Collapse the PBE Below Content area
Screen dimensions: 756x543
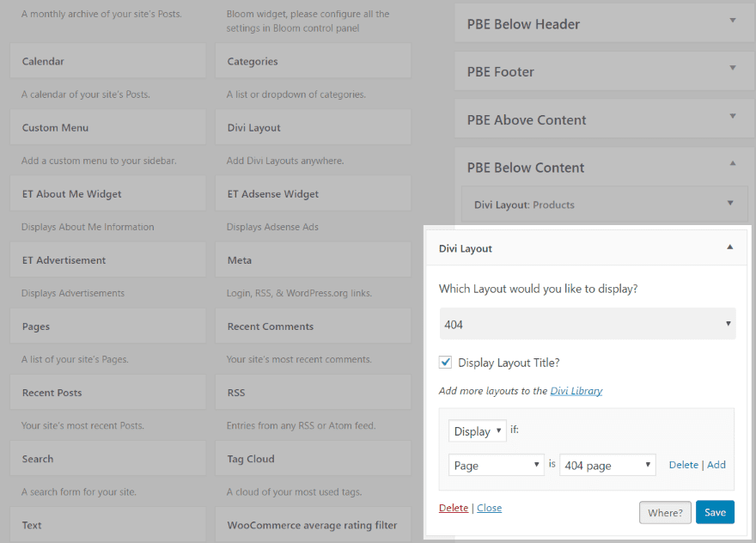(732, 164)
